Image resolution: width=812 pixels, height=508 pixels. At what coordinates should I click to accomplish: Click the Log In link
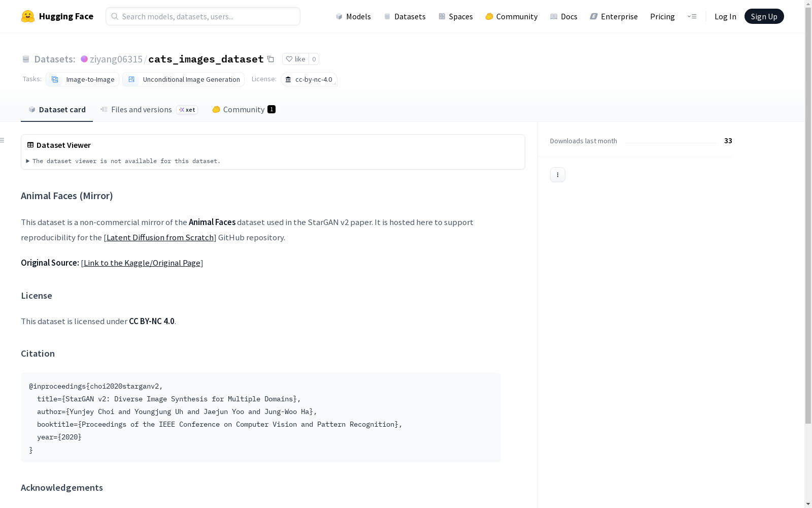click(x=725, y=16)
